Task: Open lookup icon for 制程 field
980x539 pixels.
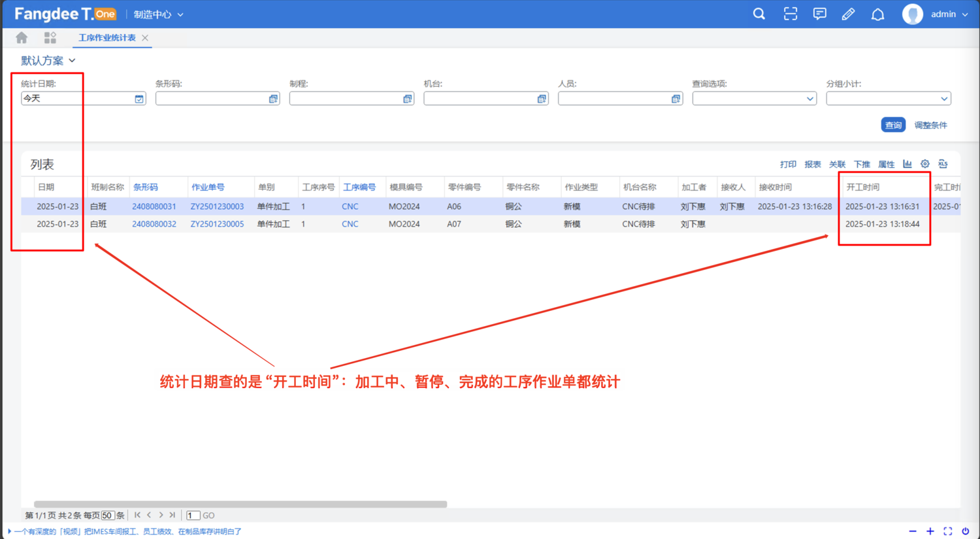Action: 408,99
